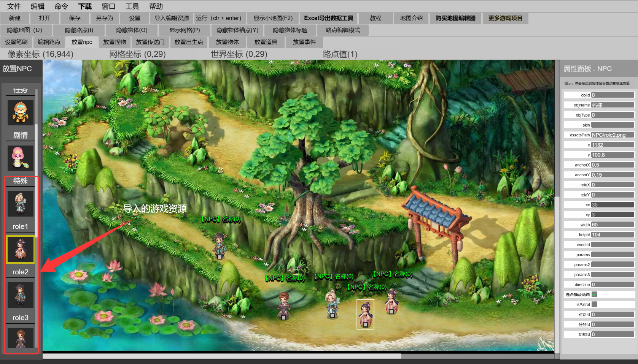Switch to the 设置笔刷 tab
Image resolution: width=638 pixels, height=364 pixels.
pyautogui.click(x=16, y=42)
